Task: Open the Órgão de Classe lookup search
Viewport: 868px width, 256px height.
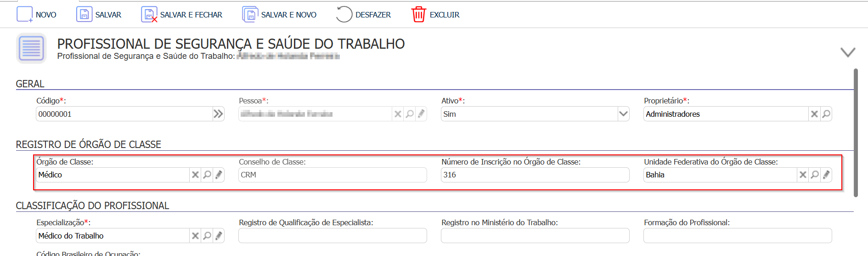Action: point(207,175)
